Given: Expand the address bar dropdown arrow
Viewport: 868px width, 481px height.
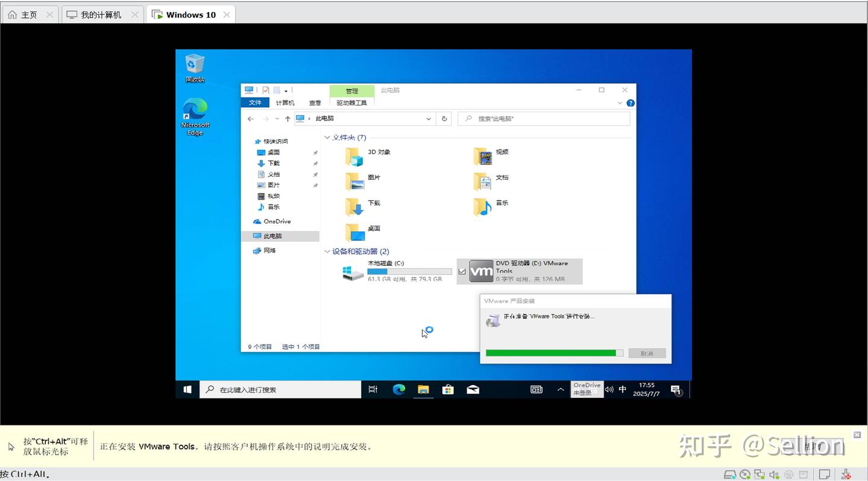Looking at the screenshot, I should coord(428,118).
